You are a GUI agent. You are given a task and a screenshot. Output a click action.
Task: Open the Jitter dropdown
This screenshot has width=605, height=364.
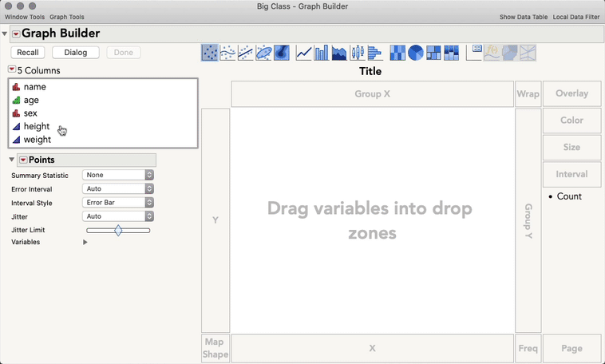tap(118, 216)
